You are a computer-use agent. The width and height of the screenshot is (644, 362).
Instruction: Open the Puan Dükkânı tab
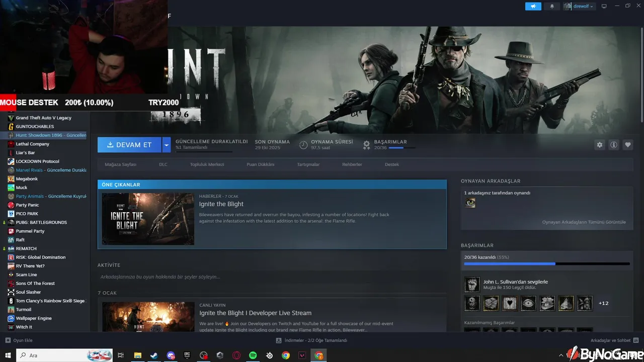[260, 164]
